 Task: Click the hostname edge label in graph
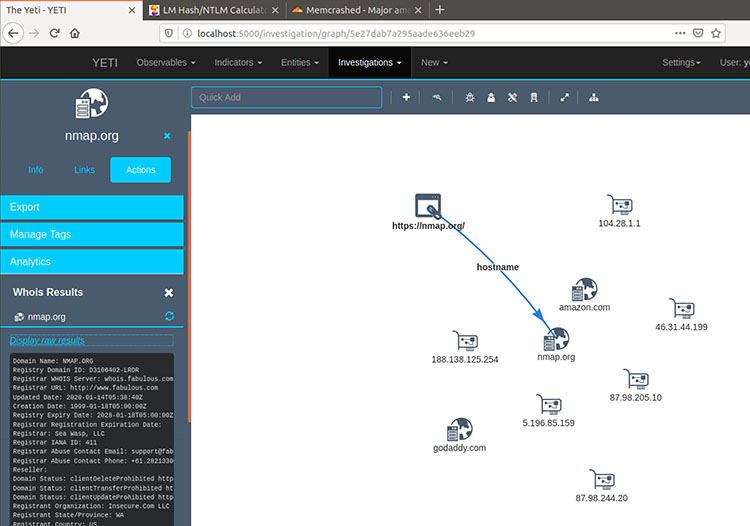tap(497, 267)
